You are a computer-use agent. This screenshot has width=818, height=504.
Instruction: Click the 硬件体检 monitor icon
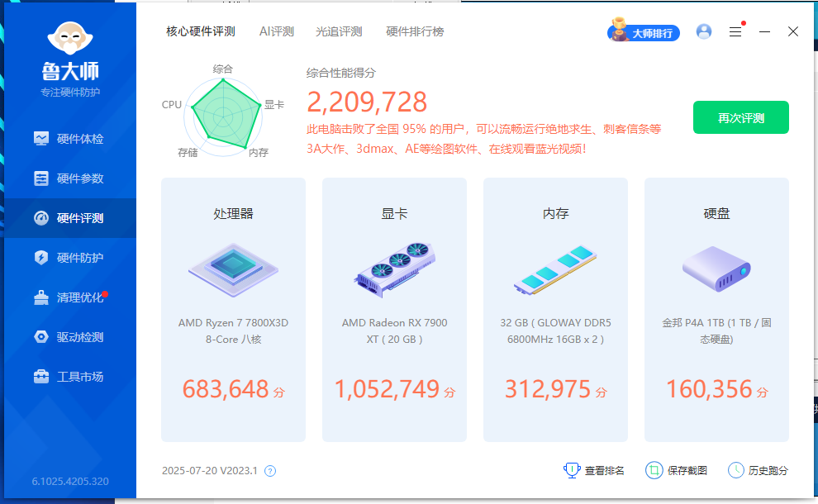tap(41, 139)
